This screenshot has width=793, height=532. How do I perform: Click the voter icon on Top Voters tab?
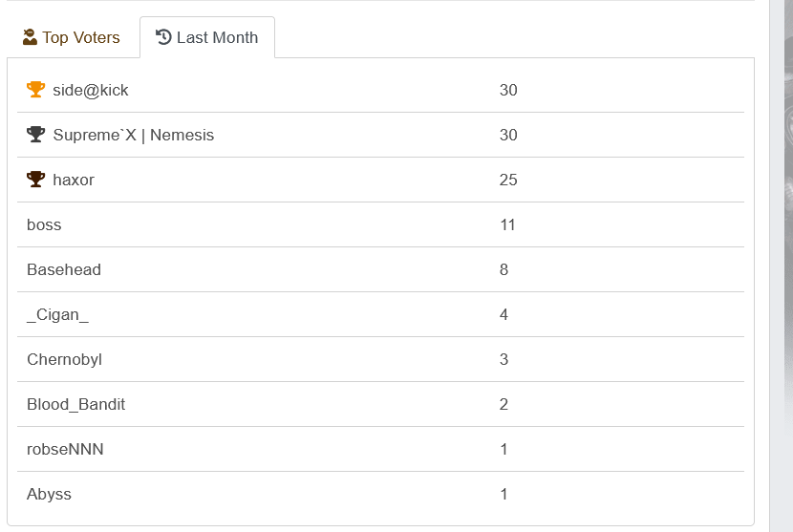coord(30,37)
